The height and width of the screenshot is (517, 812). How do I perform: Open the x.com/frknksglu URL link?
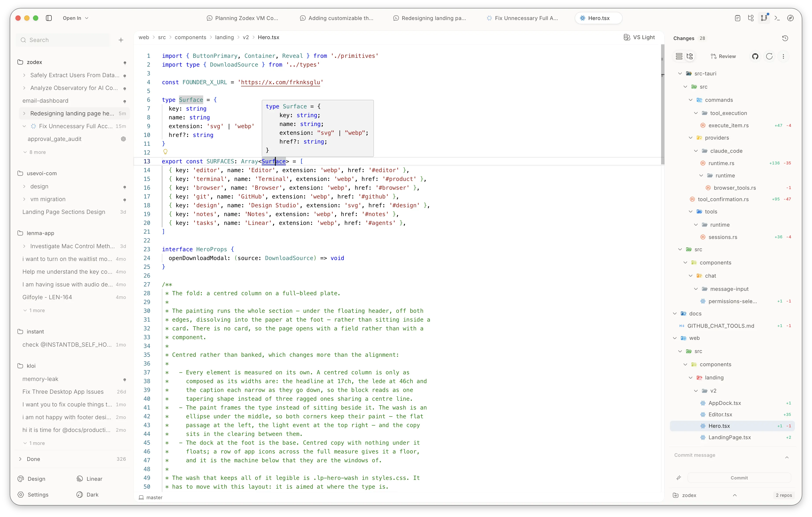click(280, 82)
